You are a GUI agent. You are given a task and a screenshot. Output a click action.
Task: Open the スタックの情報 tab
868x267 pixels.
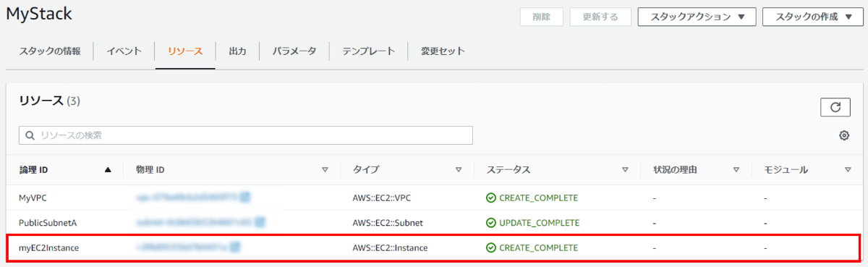[50, 51]
